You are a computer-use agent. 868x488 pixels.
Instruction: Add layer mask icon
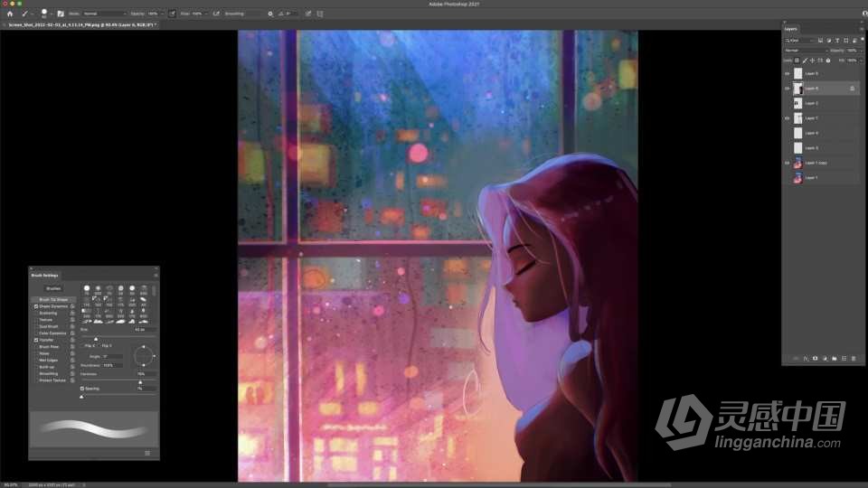pyautogui.click(x=815, y=359)
